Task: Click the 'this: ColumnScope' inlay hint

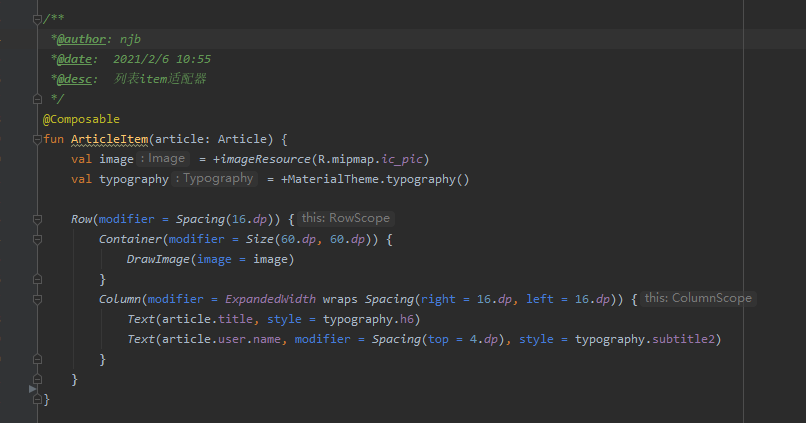Action: click(698, 298)
